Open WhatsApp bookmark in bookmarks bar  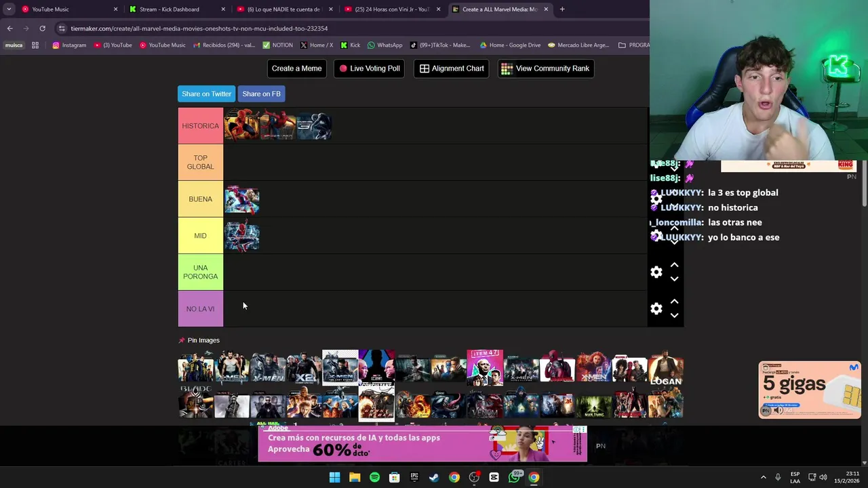coord(384,45)
